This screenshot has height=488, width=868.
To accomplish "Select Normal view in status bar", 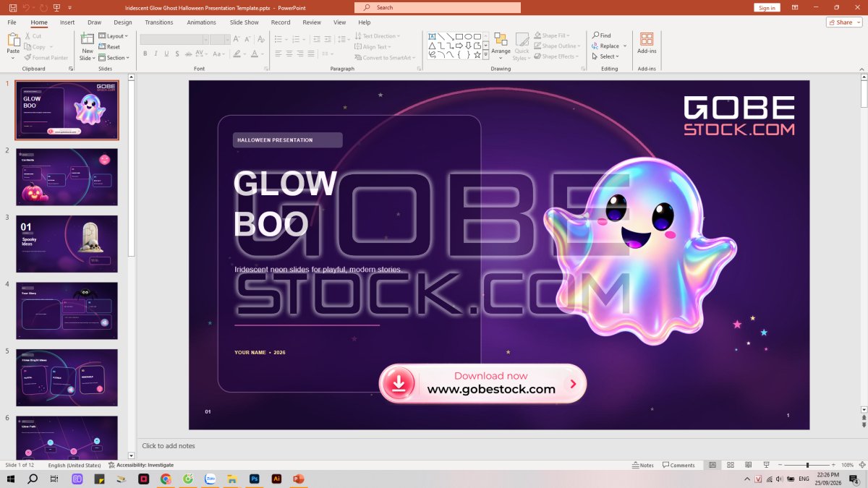I will 712,465.
